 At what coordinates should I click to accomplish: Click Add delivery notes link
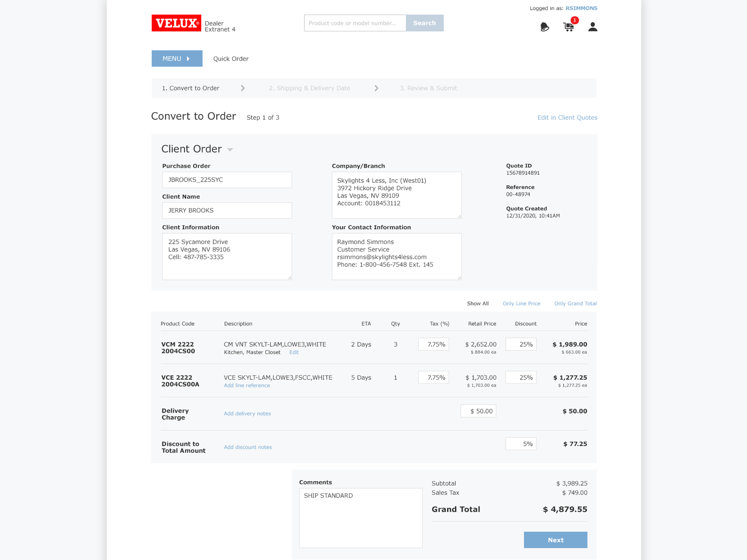pos(247,413)
